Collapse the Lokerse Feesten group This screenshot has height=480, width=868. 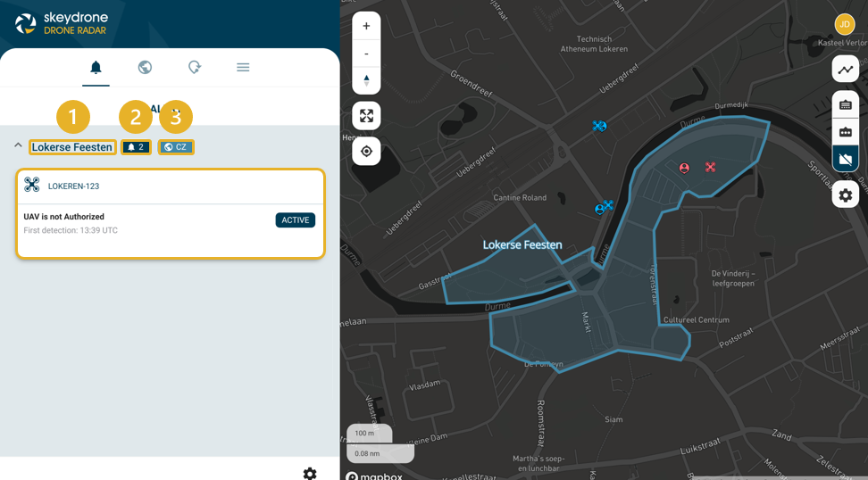coord(18,146)
